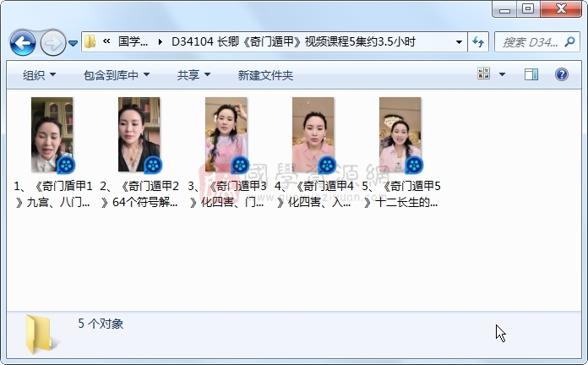Select video thumbnail 3、《奇门遁甲3》
Image resolution: width=588 pixels, height=365 pixels.
coord(226,134)
